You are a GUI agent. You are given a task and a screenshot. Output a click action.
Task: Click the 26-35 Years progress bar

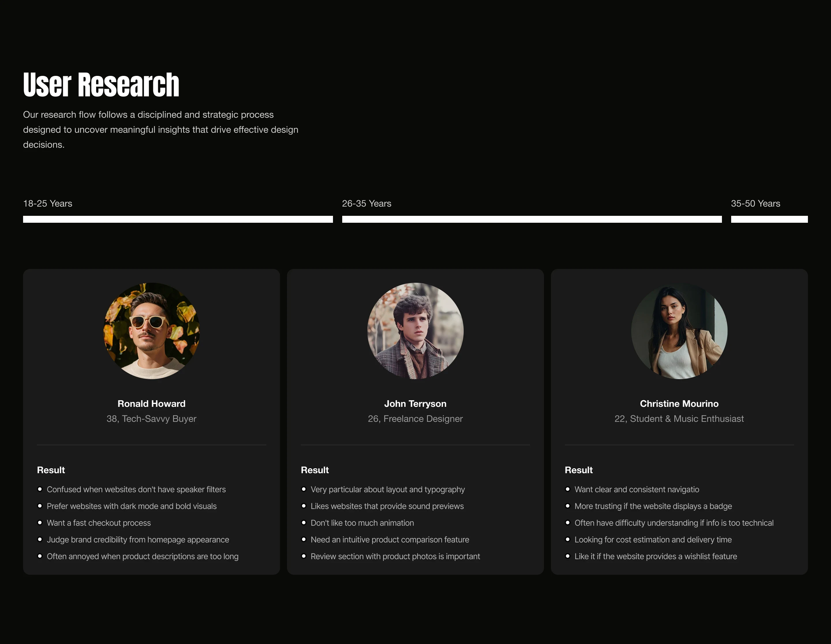[x=531, y=219]
